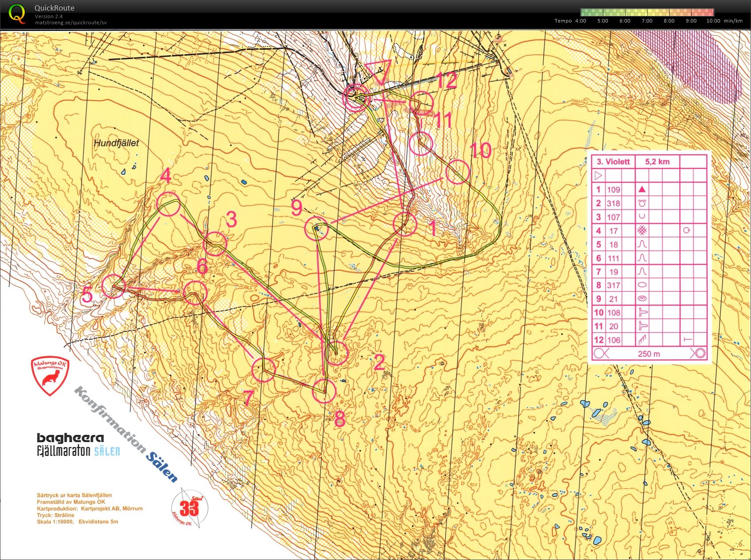Click the yellow middle of the tempo scale
The width and height of the screenshot is (751, 560).
coord(647,12)
